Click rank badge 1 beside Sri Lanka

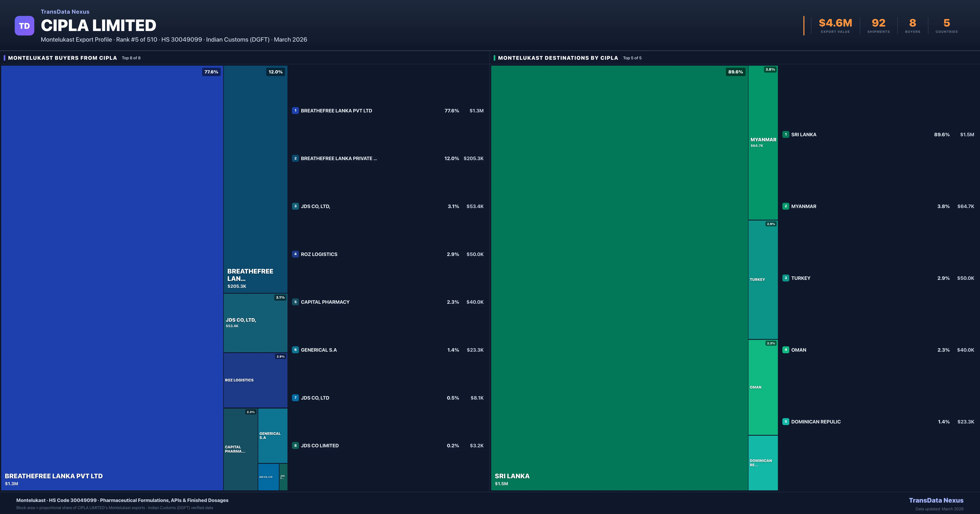(786, 135)
